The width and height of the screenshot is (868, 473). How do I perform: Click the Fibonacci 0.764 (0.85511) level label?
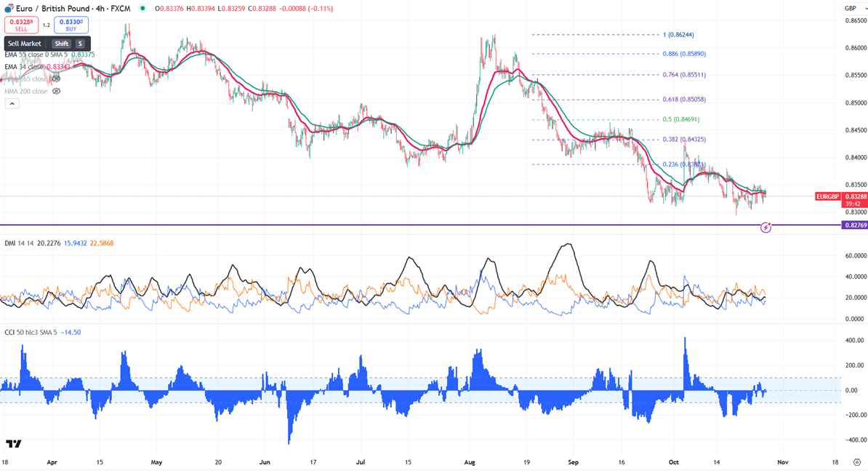684,75
